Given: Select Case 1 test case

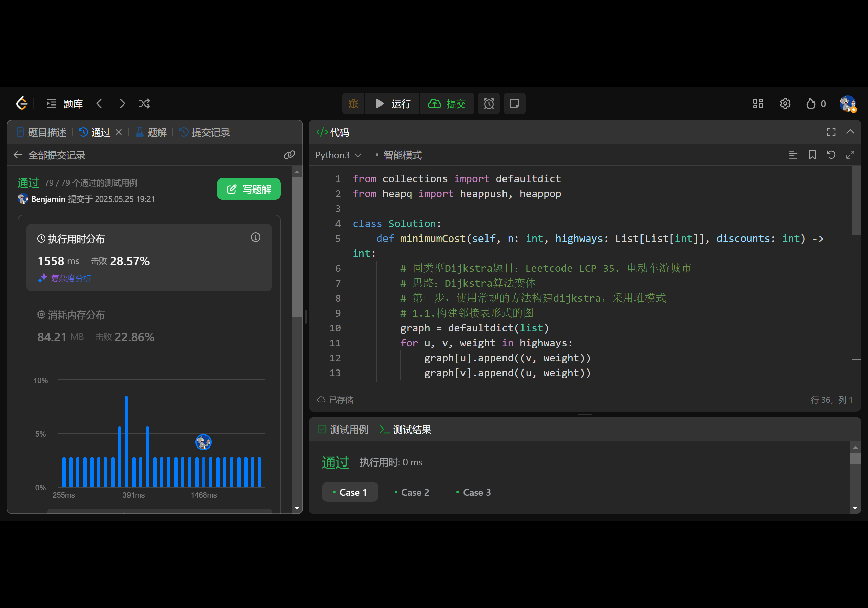Looking at the screenshot, I should click(x=350, y=492).
